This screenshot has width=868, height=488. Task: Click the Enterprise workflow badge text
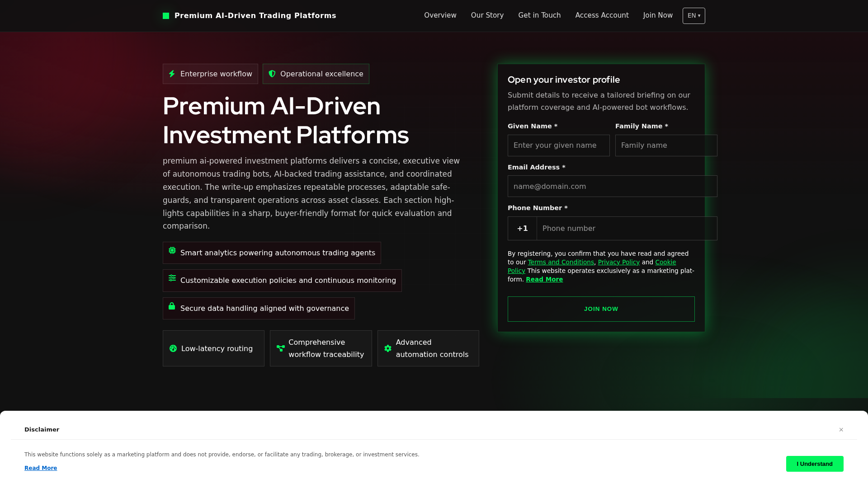[x=216, y=74]
